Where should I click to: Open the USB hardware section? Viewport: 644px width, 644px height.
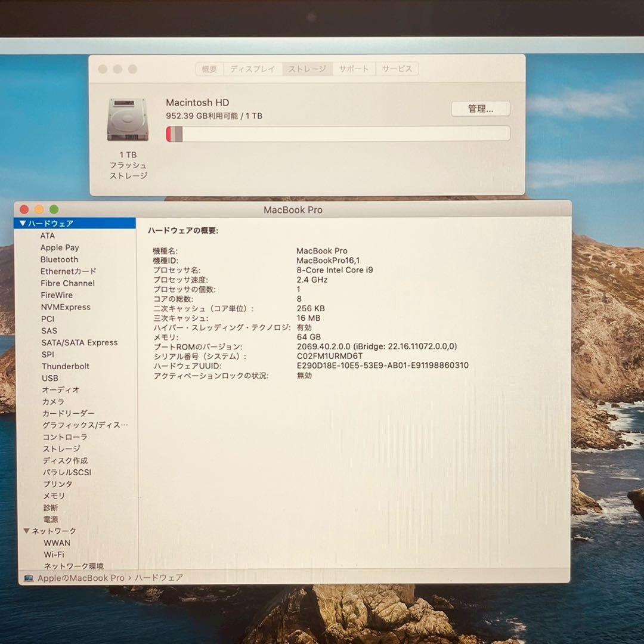(x=50, y=378)
